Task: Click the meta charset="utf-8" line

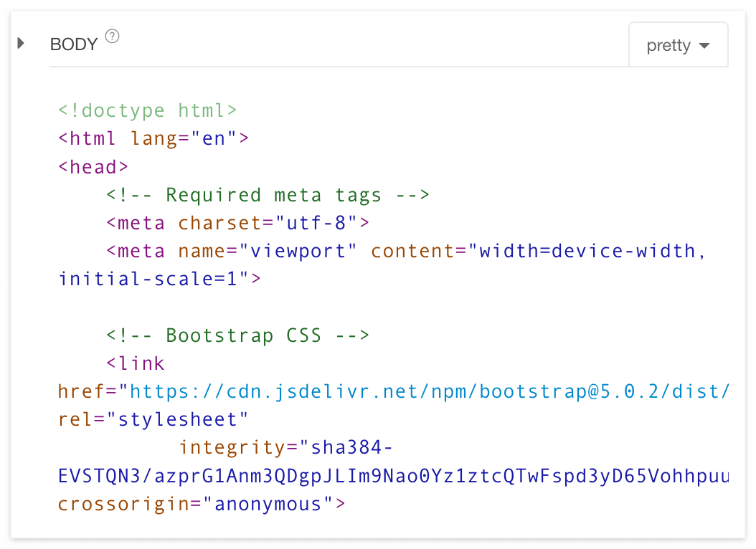Action: click(x=237, y=223)
